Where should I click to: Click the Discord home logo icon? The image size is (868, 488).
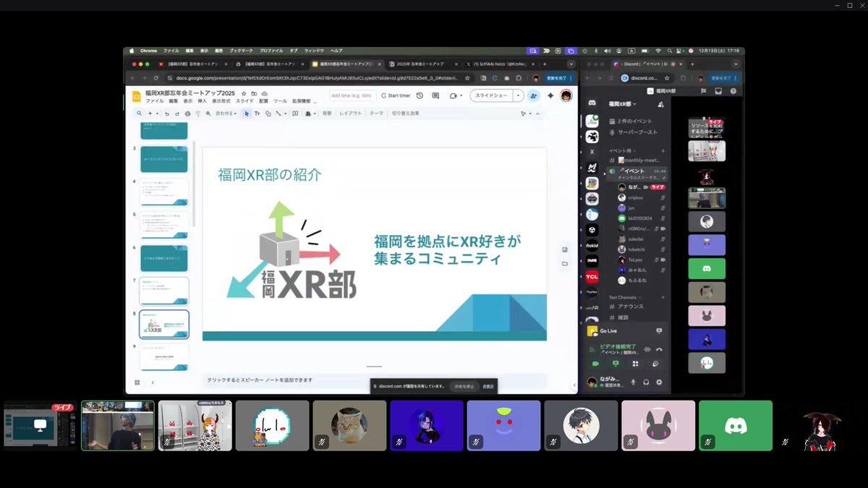pos(592,103)
